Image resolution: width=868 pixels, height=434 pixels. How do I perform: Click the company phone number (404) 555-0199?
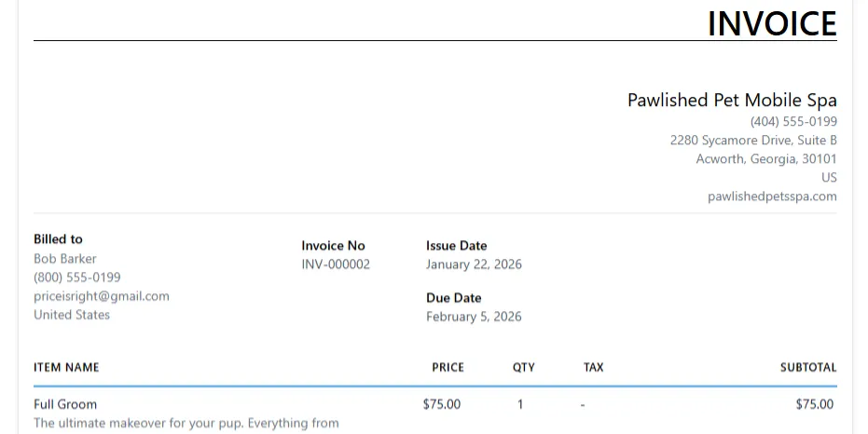tap(793, 121)
